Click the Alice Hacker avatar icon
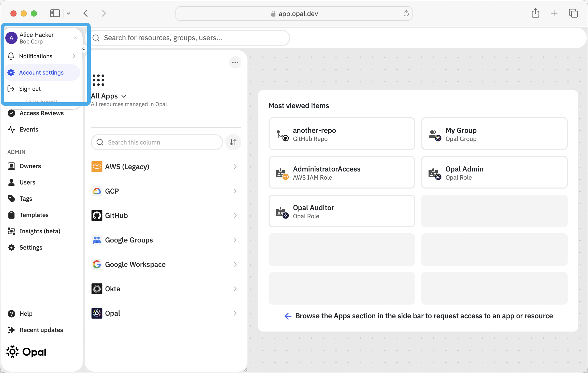Image resolution: width=588 pixels, height=373 pixels. 11,38
